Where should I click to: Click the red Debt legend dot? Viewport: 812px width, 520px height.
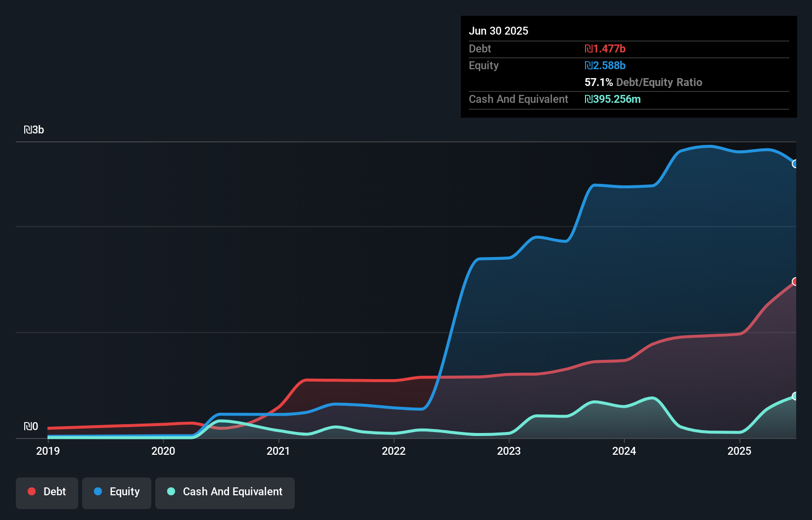(32, 491)
